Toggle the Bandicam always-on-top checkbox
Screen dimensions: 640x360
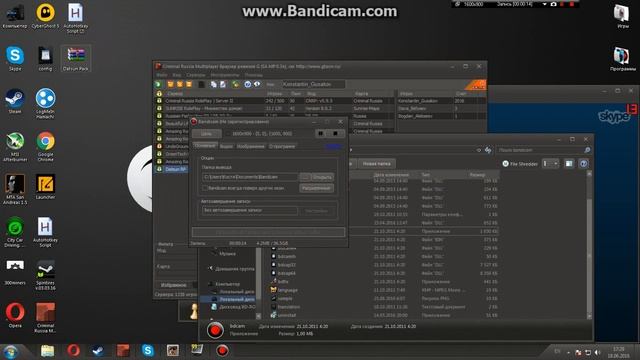(x=205, y=188)
